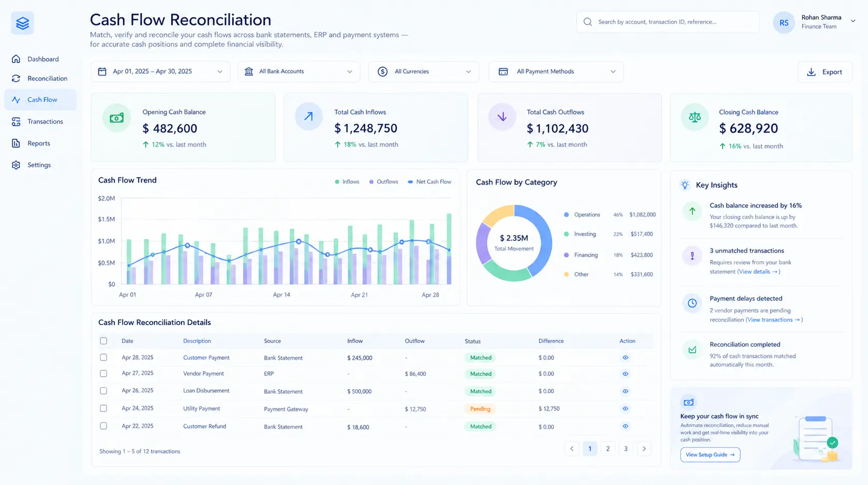The width and height of the screenshot is (868, 485).
Task: Click the Cash Flow pulse icon in sidebar
Action: pyautogui.click(x=16, y=100)
